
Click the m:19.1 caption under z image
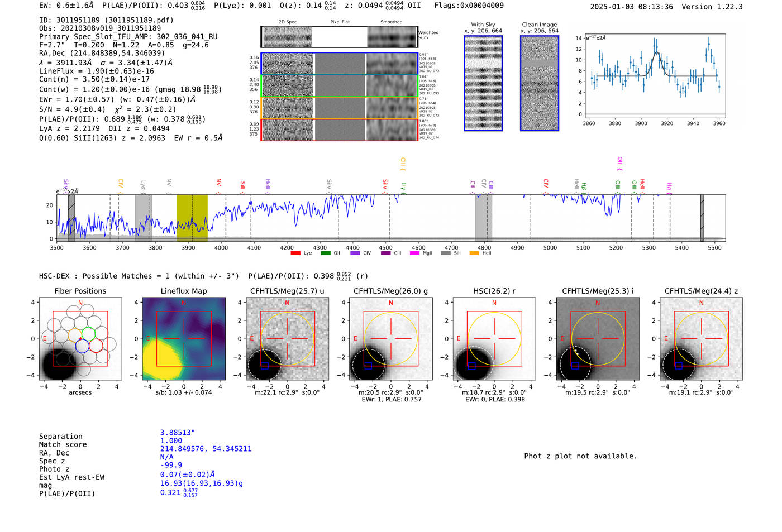click(702, 392)
